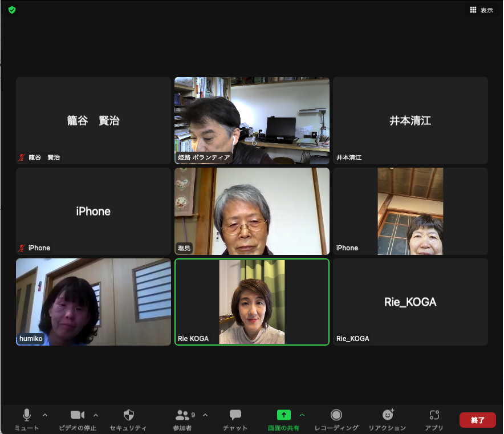Click the humiko name label
The height and width of the screenshot is (434, 504).
point(31,339)
